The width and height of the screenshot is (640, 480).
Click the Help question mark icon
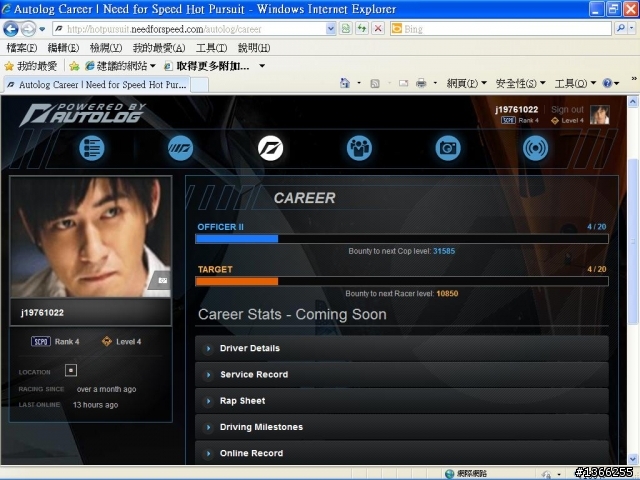point(607,83)
